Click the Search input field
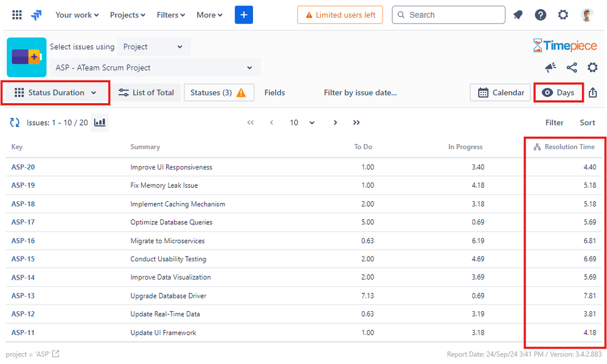Viewport: 607px width, 364px height. pos(448,15)
